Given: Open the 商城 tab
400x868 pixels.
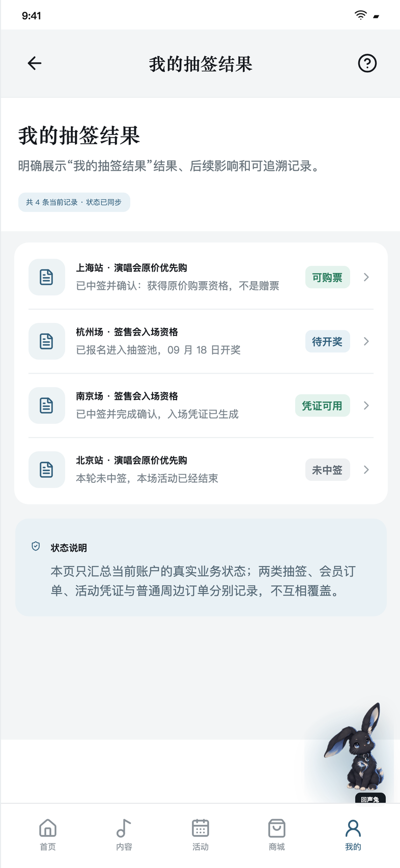Looking at the screenshot, I should (x=277, y=835).
